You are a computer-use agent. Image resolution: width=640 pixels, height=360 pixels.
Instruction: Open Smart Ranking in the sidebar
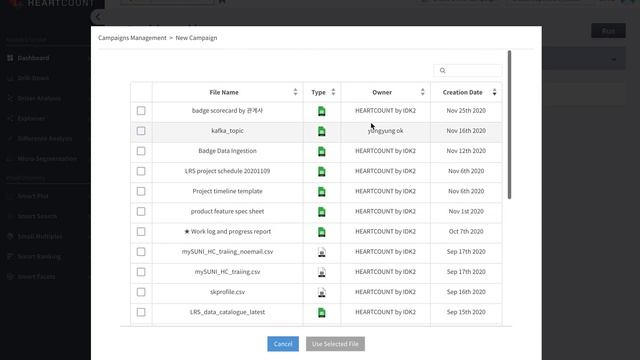point(39,256)
